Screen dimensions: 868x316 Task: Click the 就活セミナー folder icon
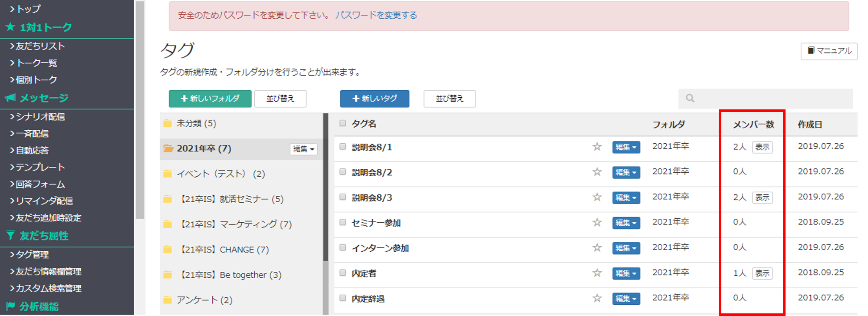168,199
